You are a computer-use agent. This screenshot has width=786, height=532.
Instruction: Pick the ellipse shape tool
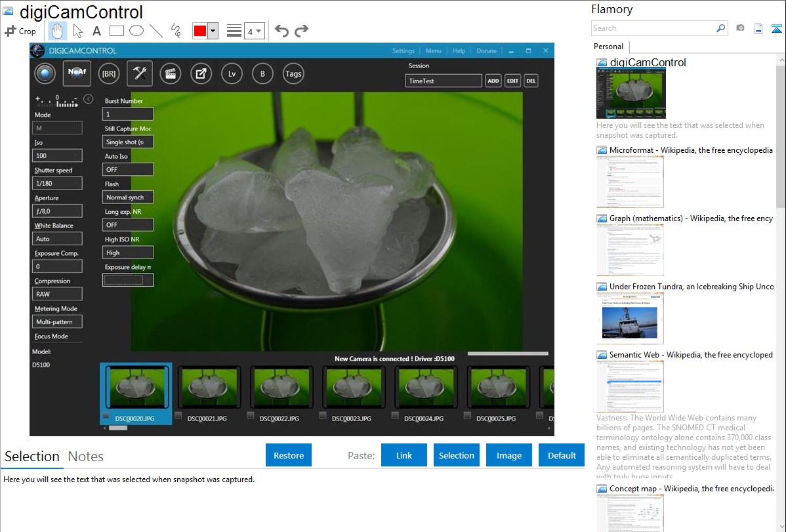click(136, 31)
